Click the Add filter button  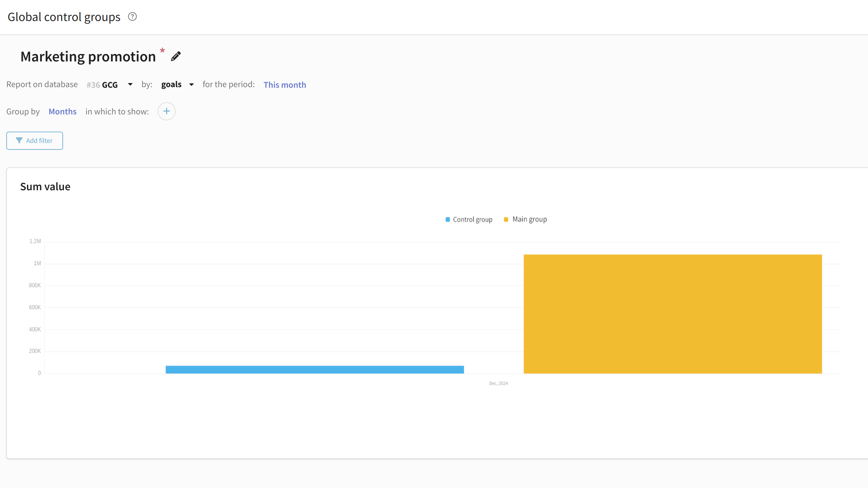coord(34,140)
